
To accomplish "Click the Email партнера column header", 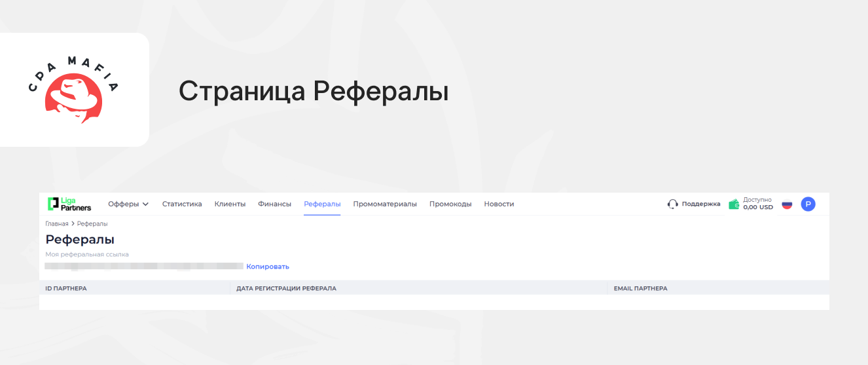I will pyautogui.click(x=640, y=288).
